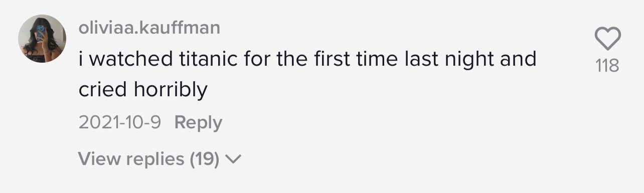The image size is (644, 193).
Task: Open the commenter's mirror selfie avatar
Action: [42, 39]
